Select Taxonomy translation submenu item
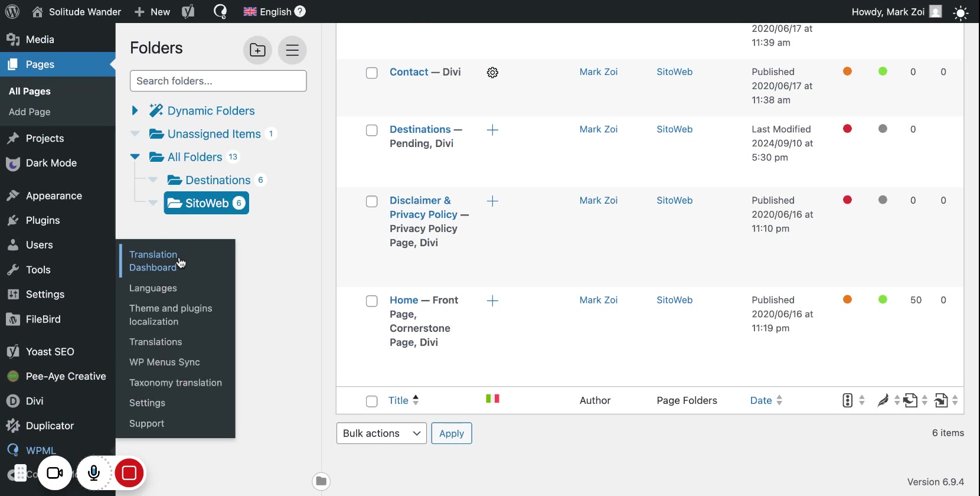This screenshot has width=980, height=496. point(175,383)
